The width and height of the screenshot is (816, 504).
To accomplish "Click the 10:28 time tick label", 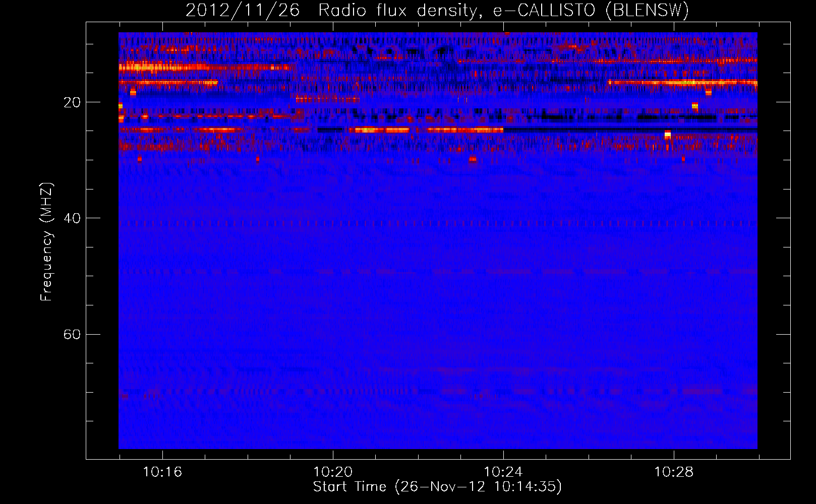I will pos(674,472).
